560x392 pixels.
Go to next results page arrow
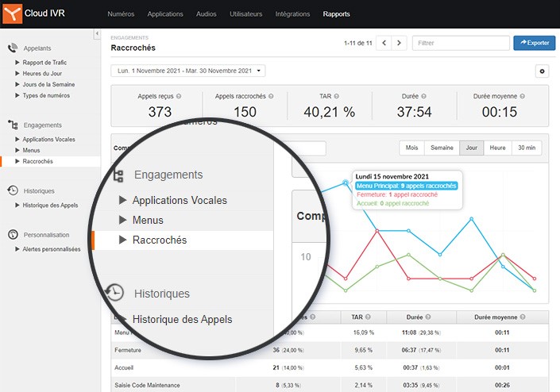point(399,43)
